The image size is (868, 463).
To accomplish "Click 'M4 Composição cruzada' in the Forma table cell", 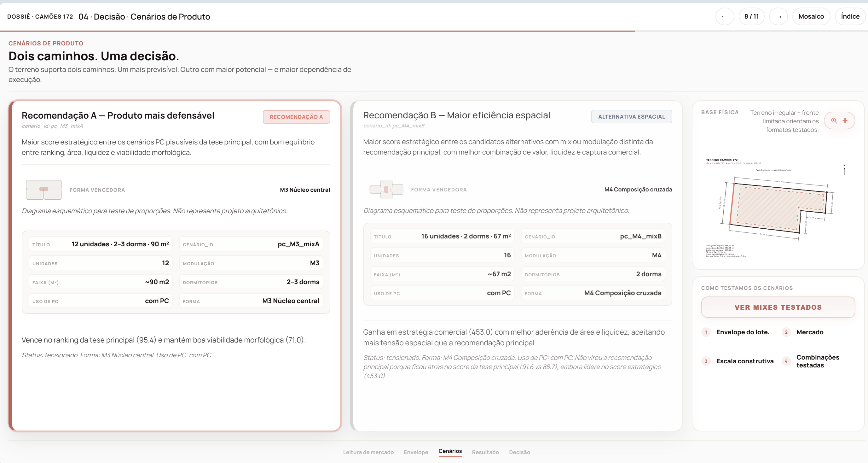I will 623,293.
